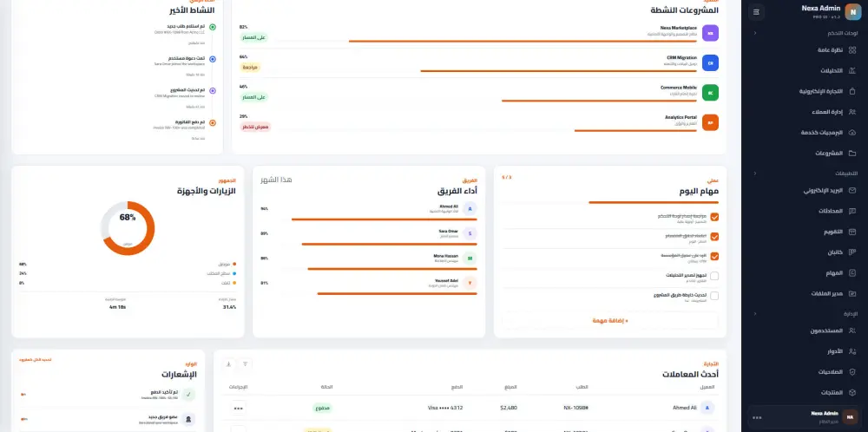Click the green timeline dot for تم استلام طلب جديد
This screenshot has height=432, width=868.
click(213, 27)
